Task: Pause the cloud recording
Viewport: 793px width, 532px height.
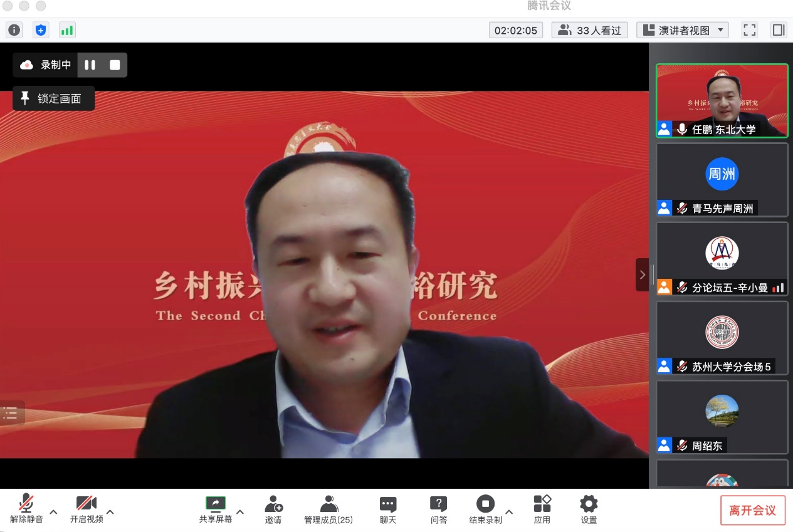Action: 90,65
